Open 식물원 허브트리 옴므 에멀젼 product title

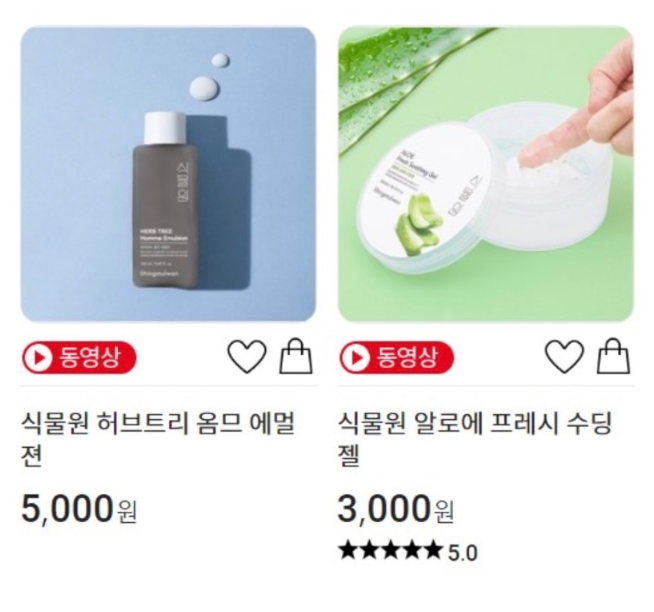pyautogui.click(x=158, y=439)
